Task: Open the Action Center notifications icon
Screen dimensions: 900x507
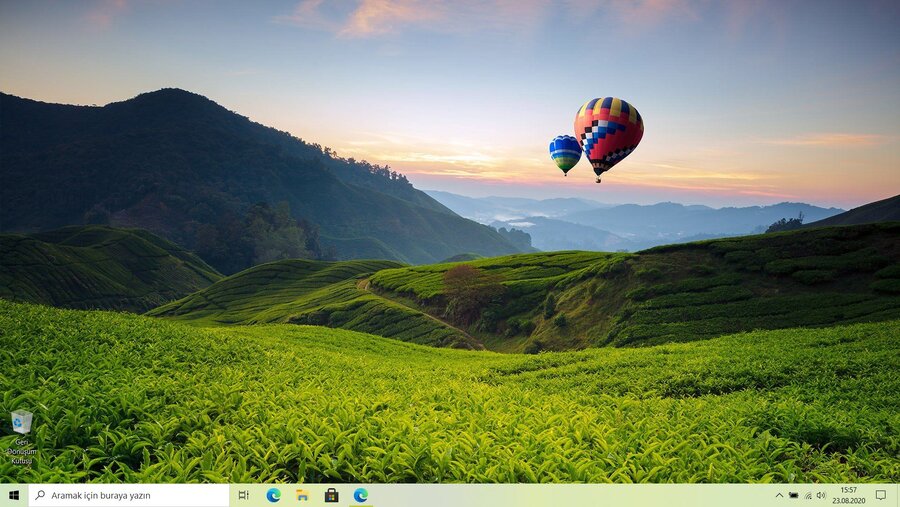Action: tap(881, 495)
